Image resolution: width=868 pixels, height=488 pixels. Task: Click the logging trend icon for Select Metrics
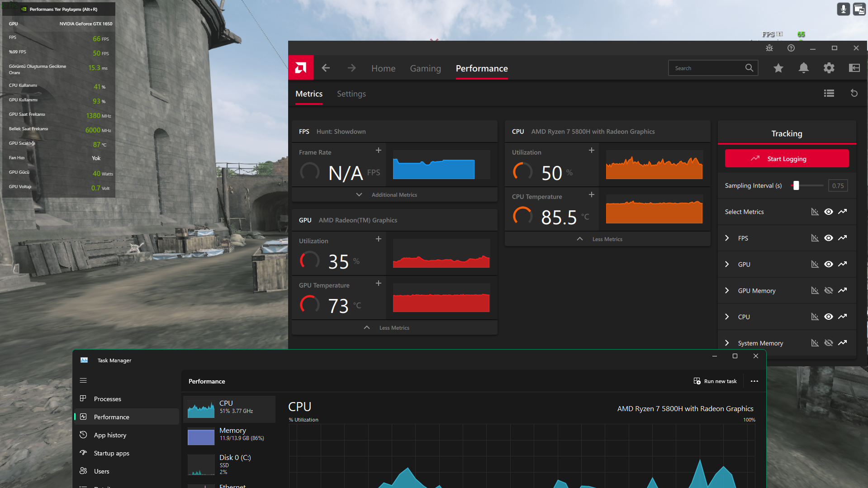(842, 212)
